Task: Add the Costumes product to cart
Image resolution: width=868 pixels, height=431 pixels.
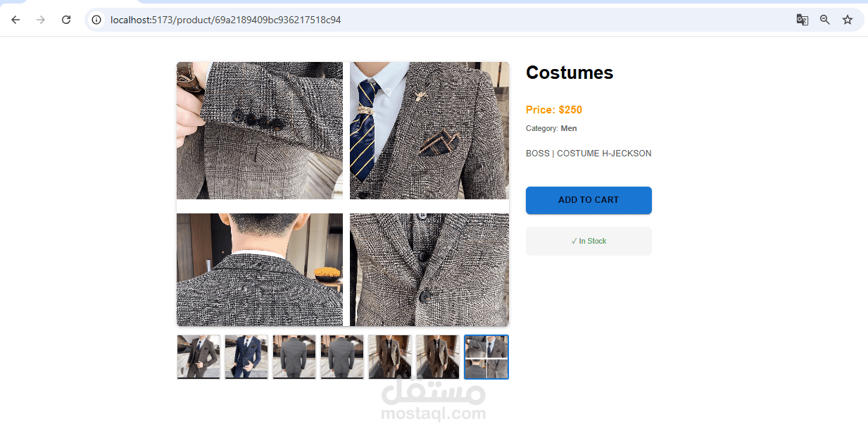Action: (589, 200)
